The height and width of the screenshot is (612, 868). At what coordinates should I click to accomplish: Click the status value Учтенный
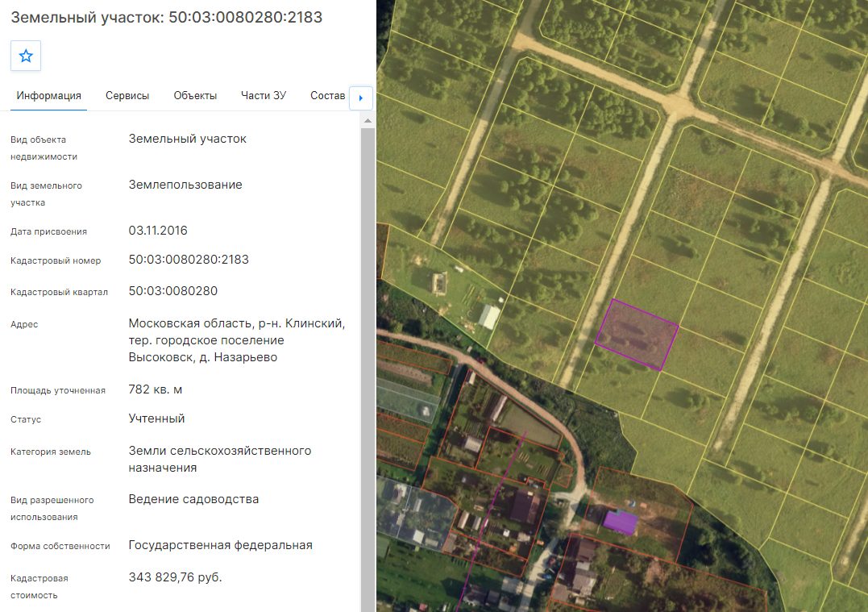(156, 418)
